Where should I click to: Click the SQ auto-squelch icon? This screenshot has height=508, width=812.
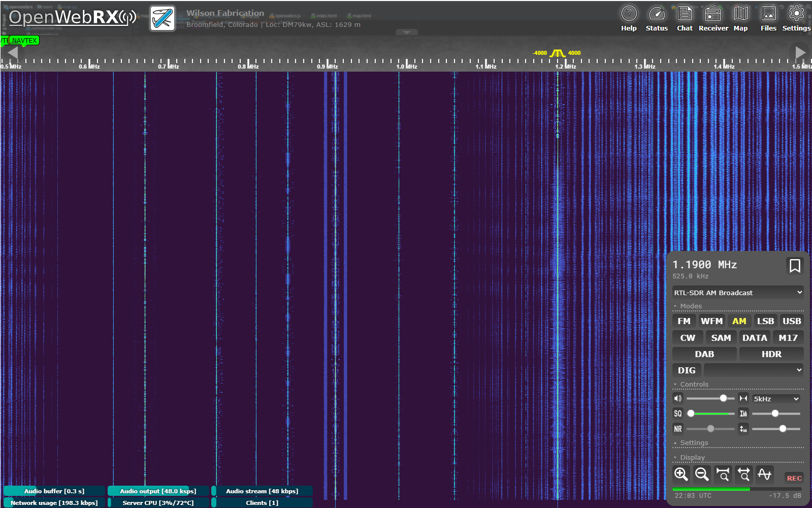click(678, 414)
